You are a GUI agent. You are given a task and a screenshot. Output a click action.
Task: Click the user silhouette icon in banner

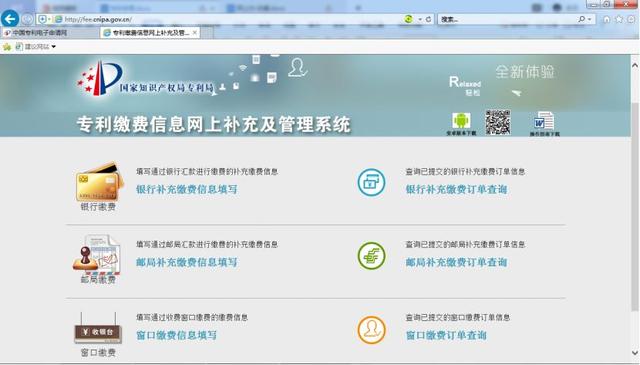pyautogui.click(x=297, y=68)
